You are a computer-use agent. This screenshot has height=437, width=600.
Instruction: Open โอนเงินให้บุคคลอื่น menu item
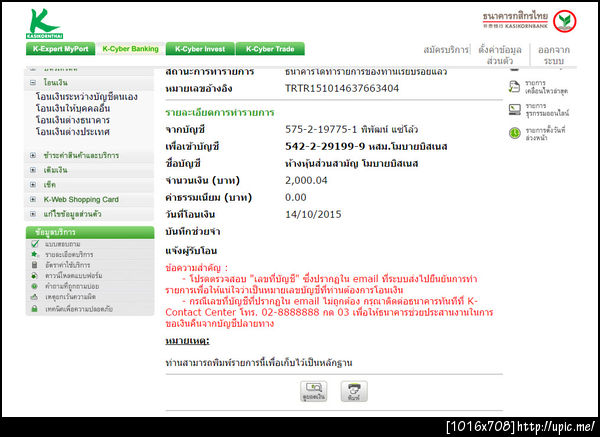(73, 108)
